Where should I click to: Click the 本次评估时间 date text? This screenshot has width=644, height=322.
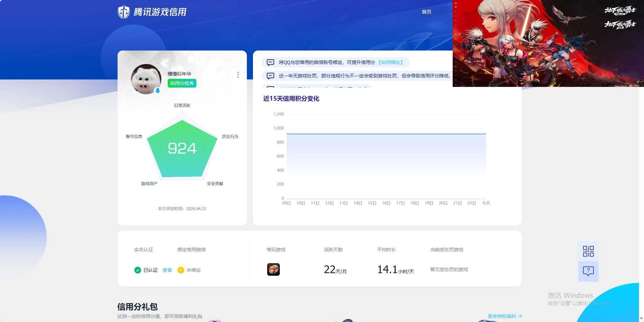(182, 209)
